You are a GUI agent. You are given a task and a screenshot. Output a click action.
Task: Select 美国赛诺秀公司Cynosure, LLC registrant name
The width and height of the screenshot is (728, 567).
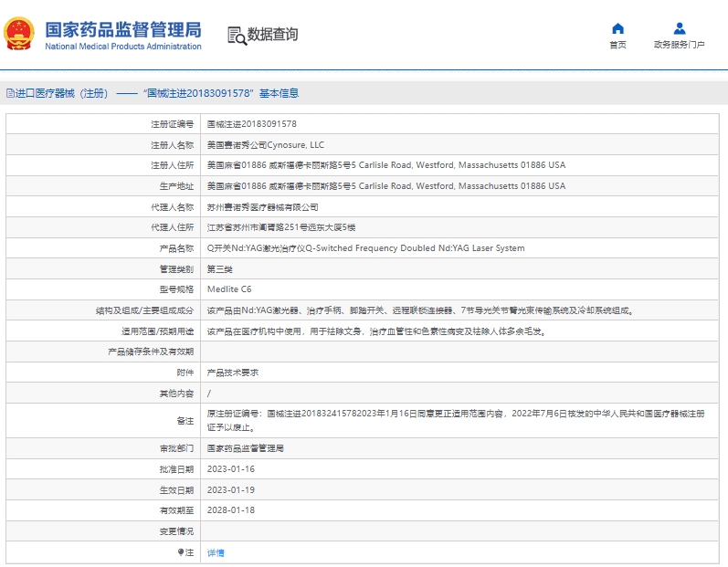pyautogui.click(x=266, y=145)
